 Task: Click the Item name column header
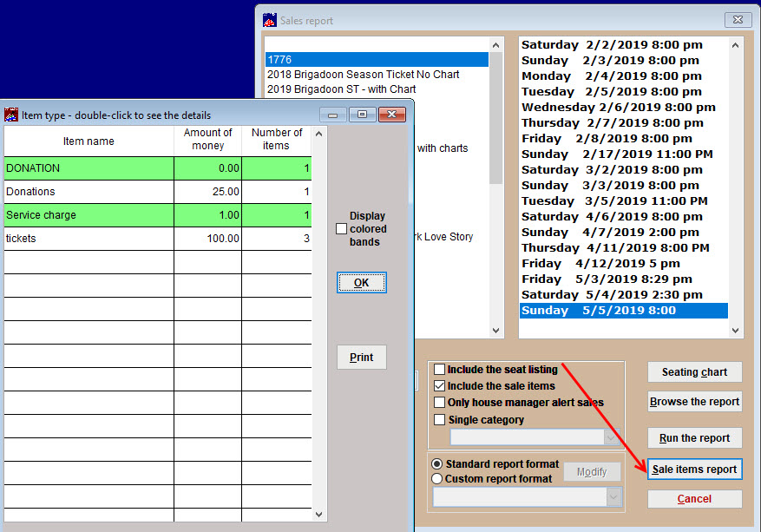coord(89,141)
